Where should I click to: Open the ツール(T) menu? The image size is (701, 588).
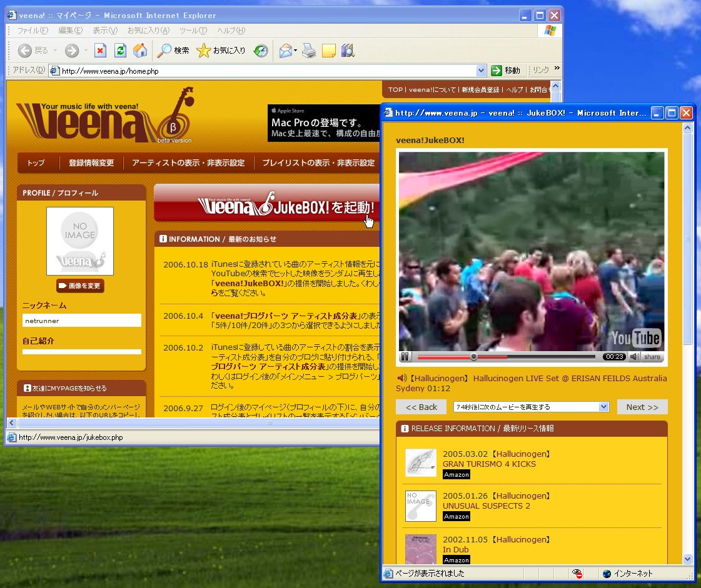coord(193,31)
